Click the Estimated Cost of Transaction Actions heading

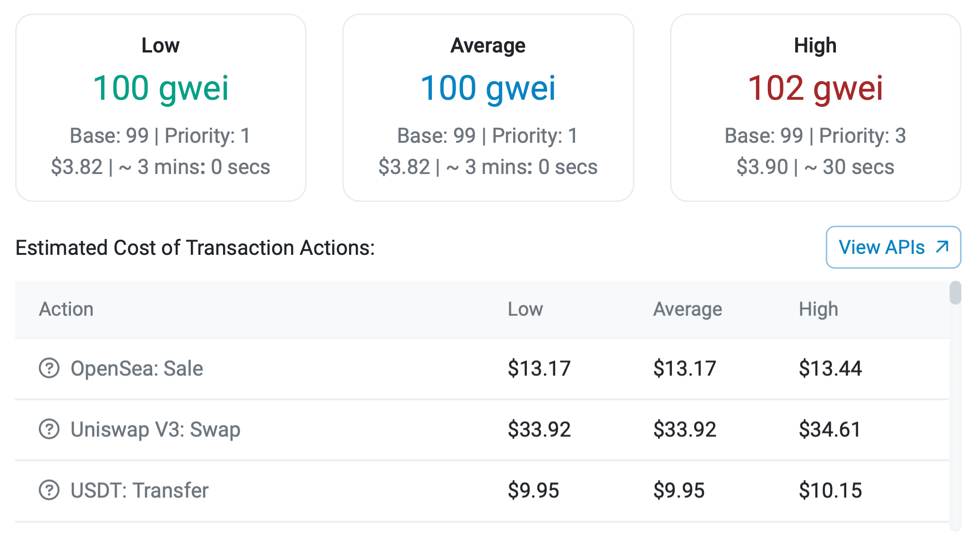[x=195, y=248]
